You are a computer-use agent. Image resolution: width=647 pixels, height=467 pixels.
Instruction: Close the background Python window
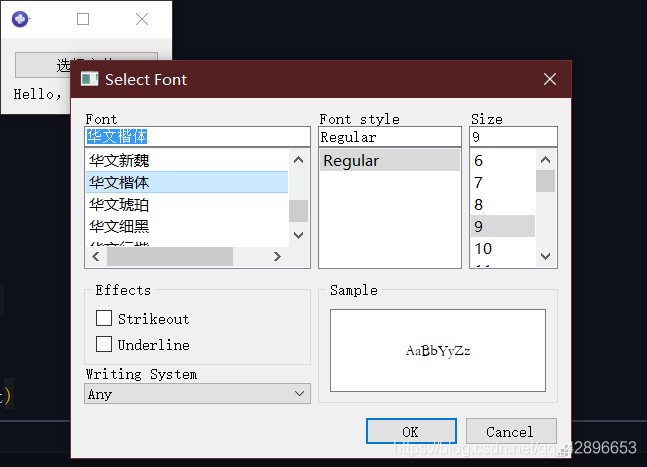point(142,19)
